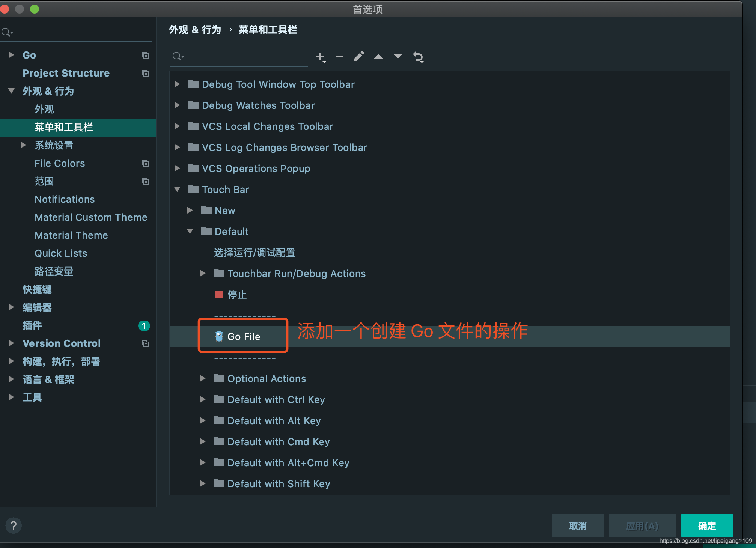Expand the Version Control section

11,343
